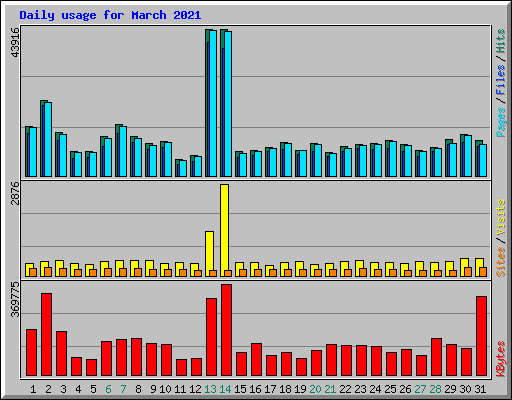Viewport: 512px width, 400px height.
Task: Click the 43916 hits axis label
Action: point(15,43)
